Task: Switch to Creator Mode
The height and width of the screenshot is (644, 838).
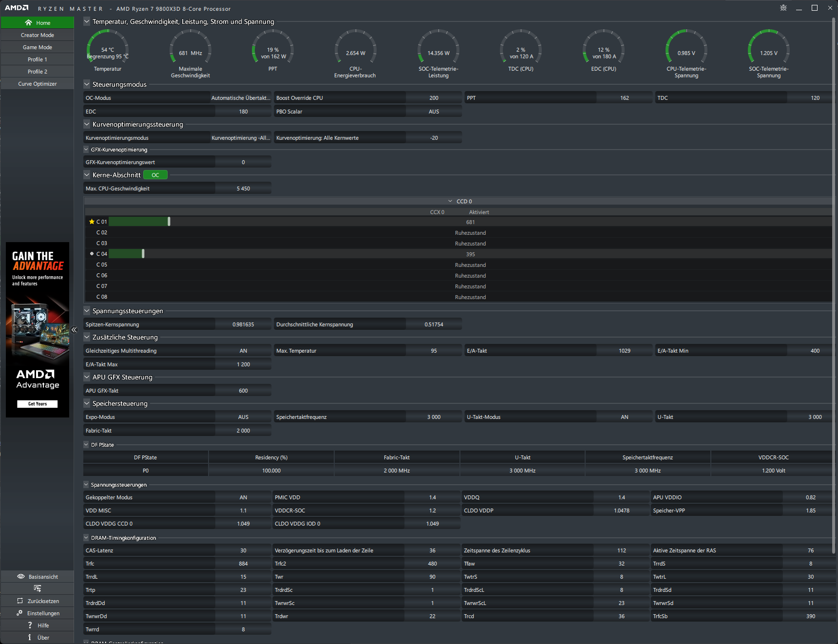Action: tap(38, 35)
